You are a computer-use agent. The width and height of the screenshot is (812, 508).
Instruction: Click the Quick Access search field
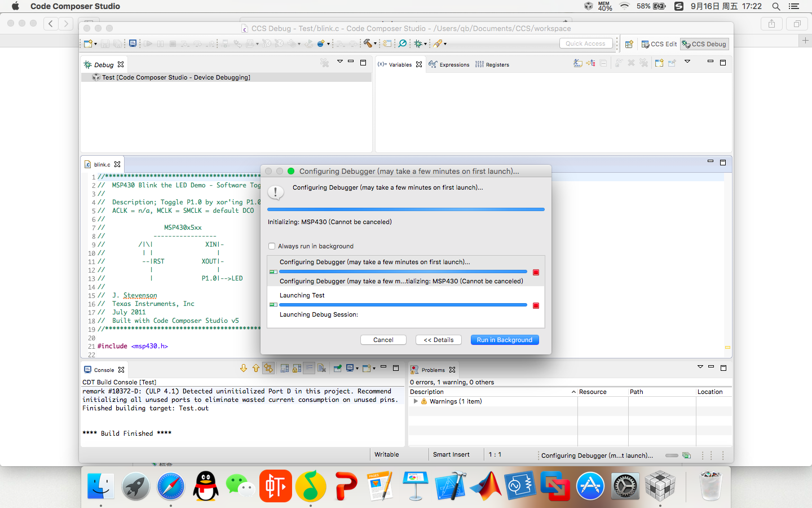pos(586,43)
